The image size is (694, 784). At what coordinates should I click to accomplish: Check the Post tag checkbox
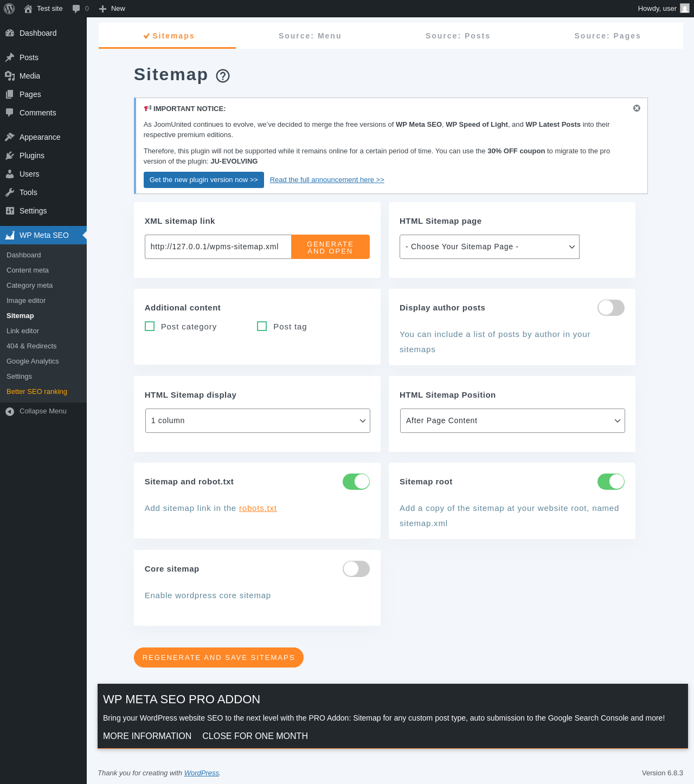(x=262, y=326)
